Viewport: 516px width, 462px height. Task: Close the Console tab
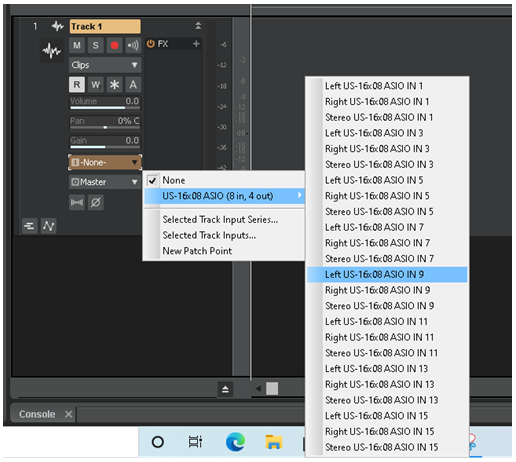tap(69, 414)
